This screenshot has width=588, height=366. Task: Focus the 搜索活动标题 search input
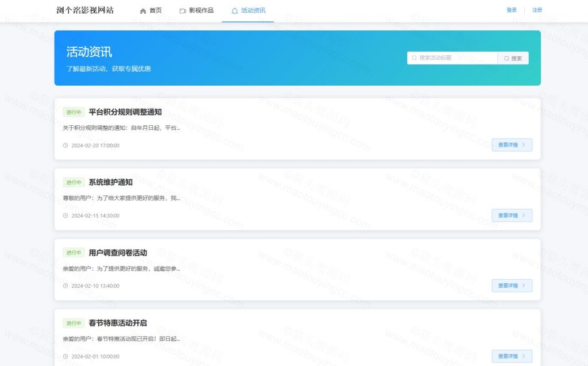tap(452, 58)
